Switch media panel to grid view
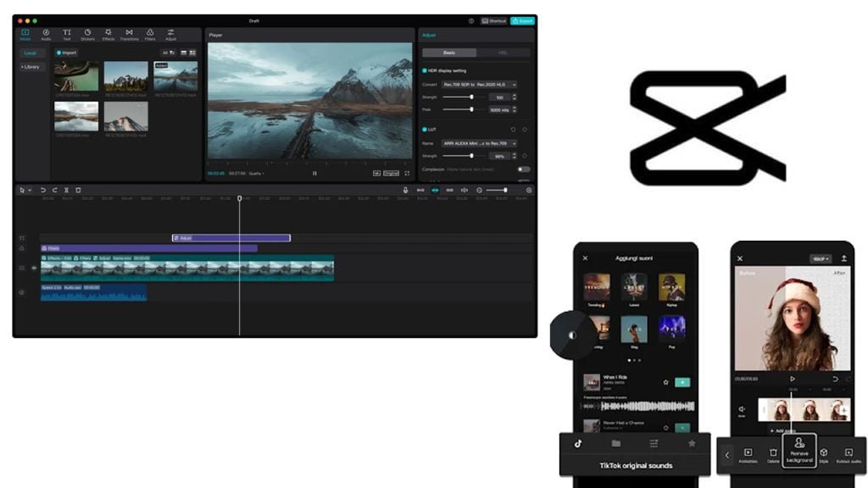 point(192,53)
